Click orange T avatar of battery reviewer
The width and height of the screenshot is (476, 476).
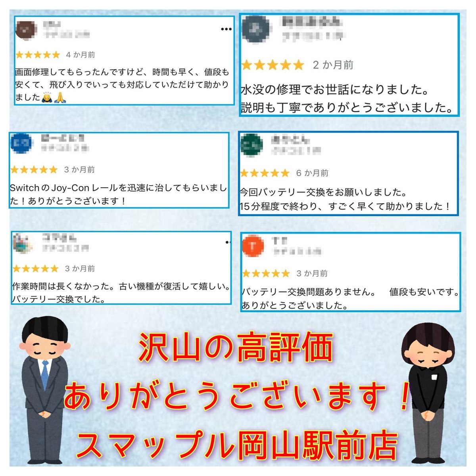pyautogui.click(x=252, y=246)
